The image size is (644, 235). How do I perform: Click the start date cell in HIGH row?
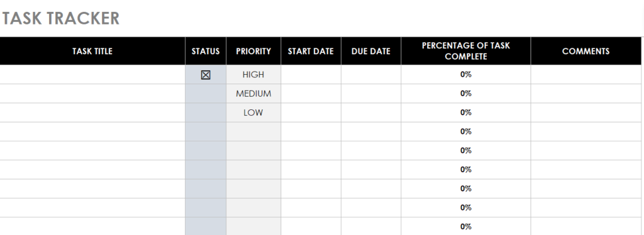point(311,75)
